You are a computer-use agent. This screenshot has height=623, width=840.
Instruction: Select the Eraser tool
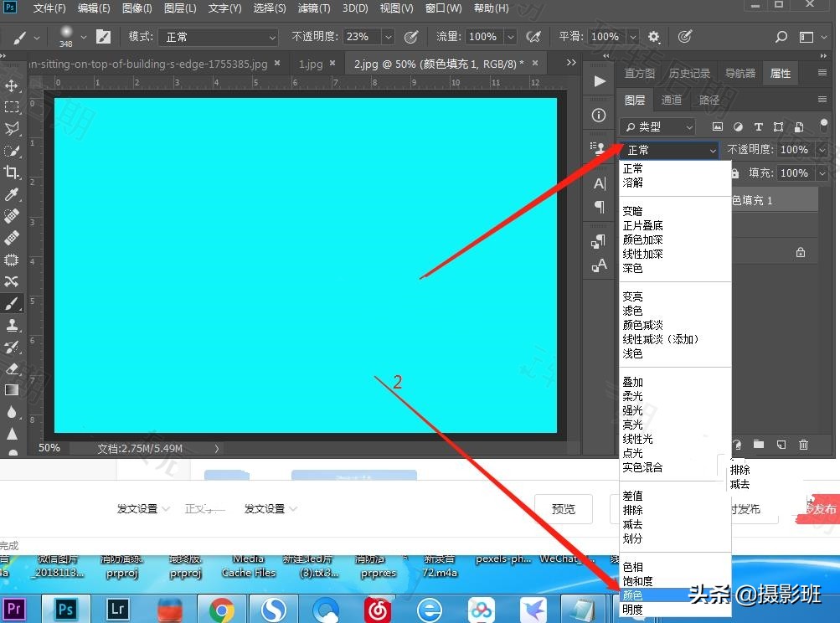(12, 368)
